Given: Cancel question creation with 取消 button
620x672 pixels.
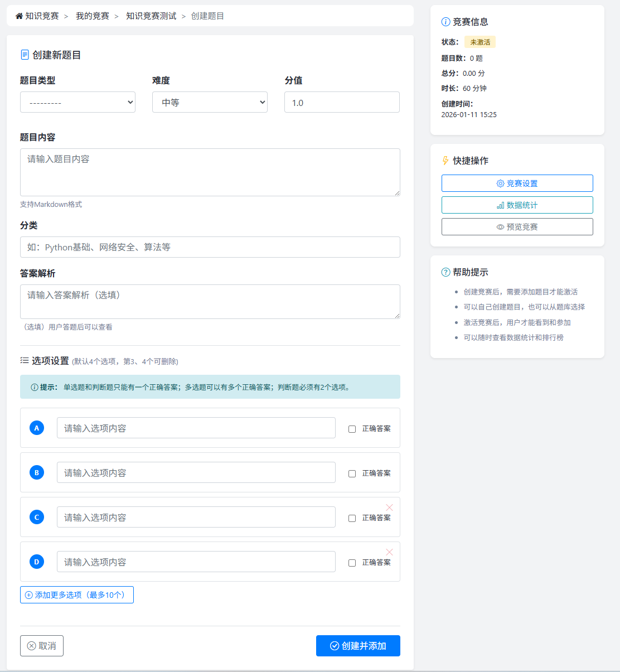Looking at the screenshot, I should point(42,646).
